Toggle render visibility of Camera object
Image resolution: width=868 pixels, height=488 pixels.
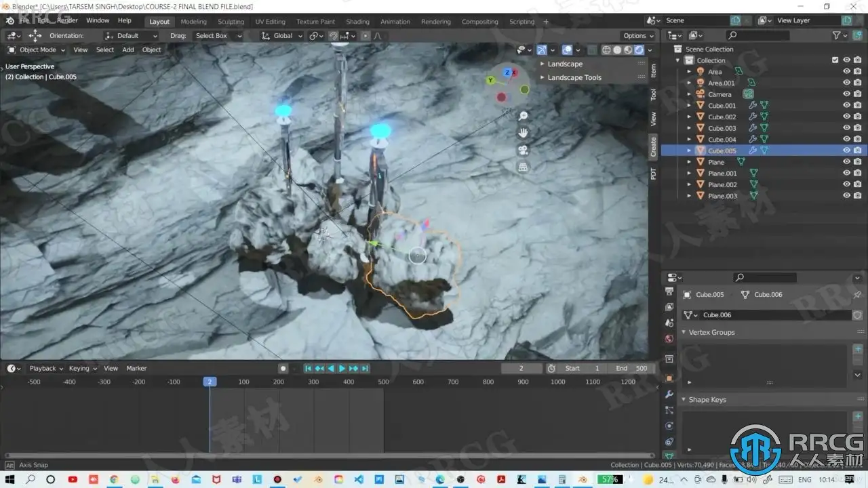click(x=857, y=94)
